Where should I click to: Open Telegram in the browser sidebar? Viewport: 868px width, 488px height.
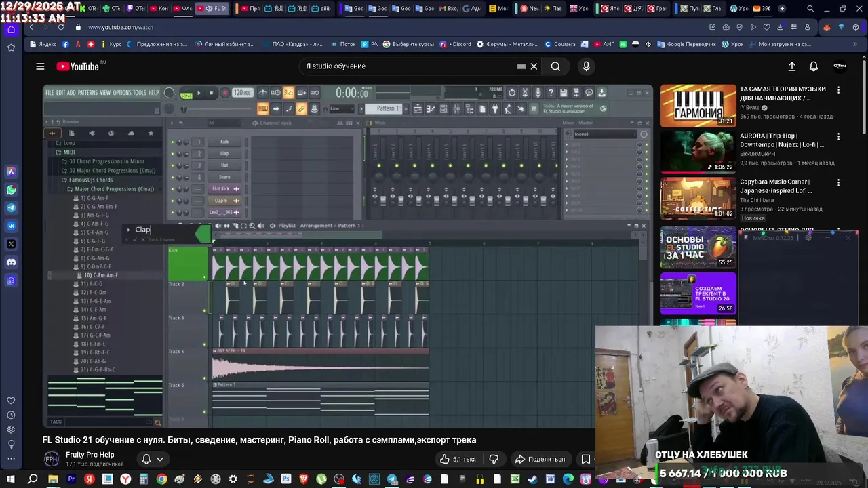pos(11,208)
